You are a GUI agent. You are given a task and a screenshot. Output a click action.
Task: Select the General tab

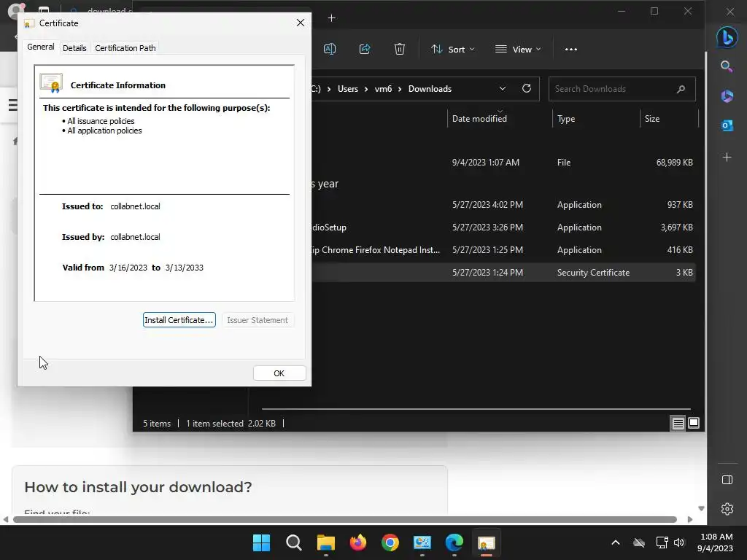point(41,47)
